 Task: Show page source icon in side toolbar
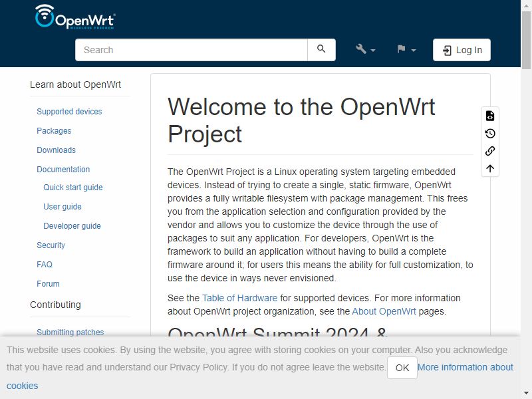pyautogui.click(x=490, y=116)
